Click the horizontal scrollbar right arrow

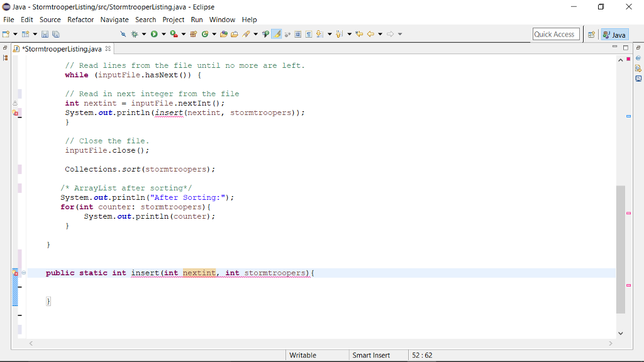tap(610, 344)
